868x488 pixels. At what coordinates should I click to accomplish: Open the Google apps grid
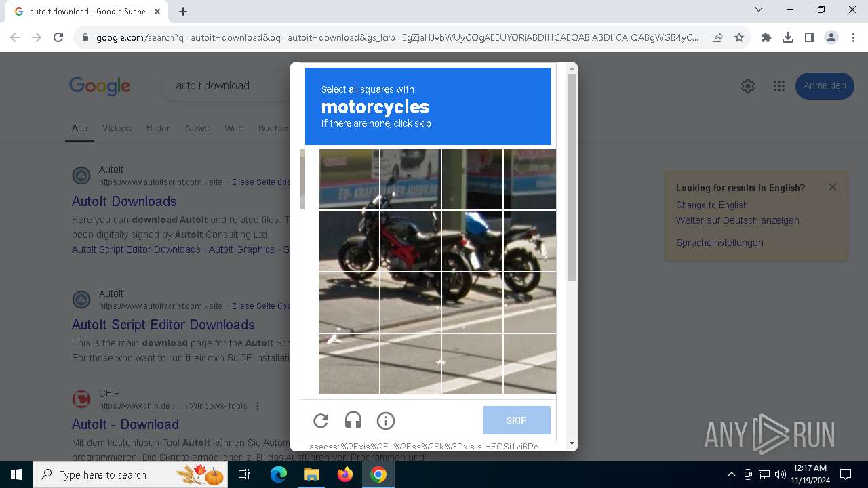779,86
